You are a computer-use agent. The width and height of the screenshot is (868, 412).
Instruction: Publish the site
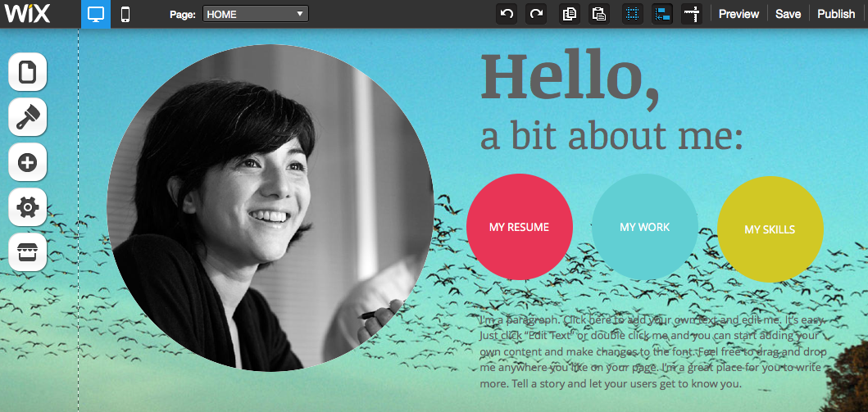click(837, 15)
